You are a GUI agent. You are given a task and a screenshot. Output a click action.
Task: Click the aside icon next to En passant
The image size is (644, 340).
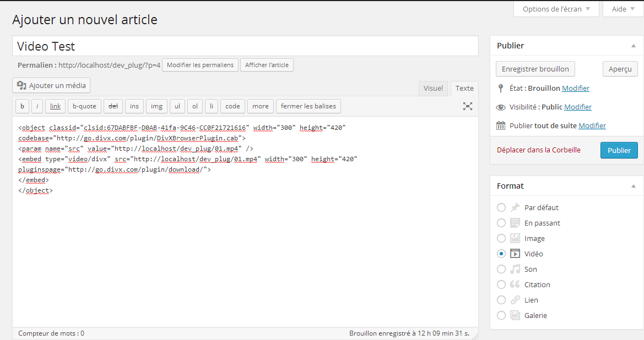[515, 223]
